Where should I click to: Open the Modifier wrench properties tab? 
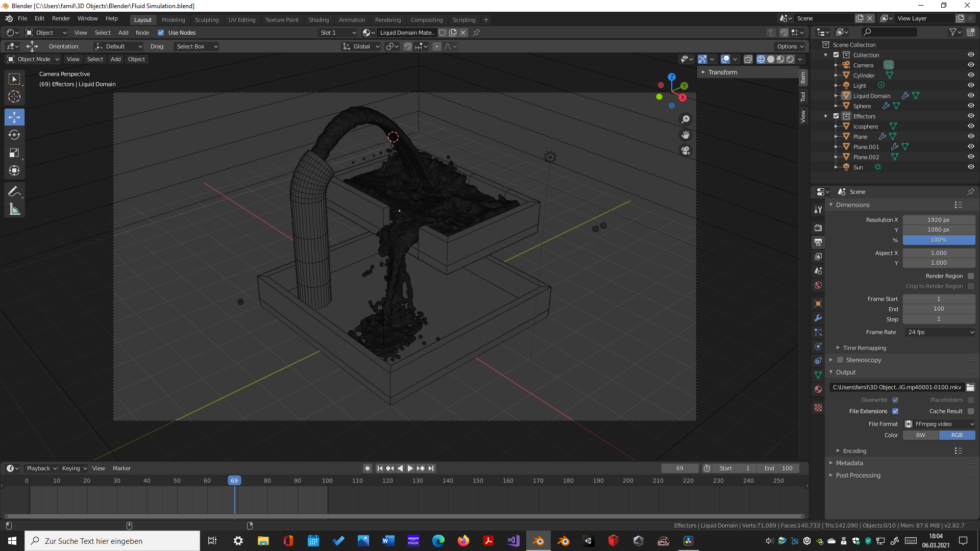coord(818,318)
